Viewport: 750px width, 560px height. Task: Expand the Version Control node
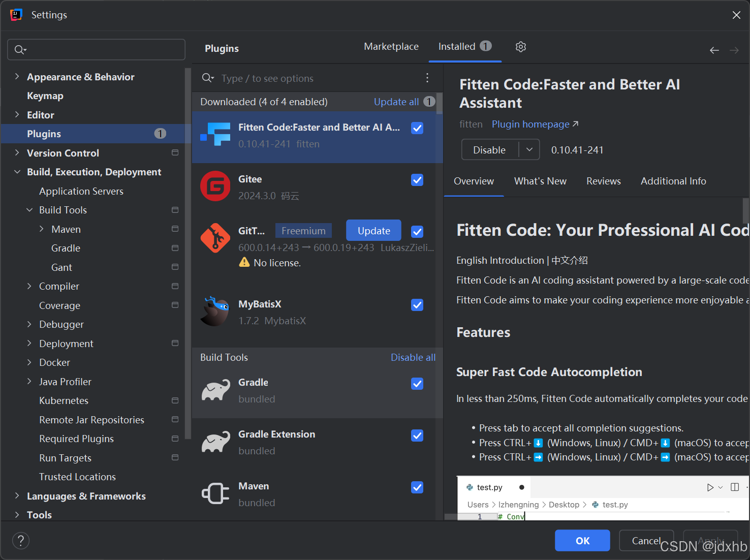(17, 152)
